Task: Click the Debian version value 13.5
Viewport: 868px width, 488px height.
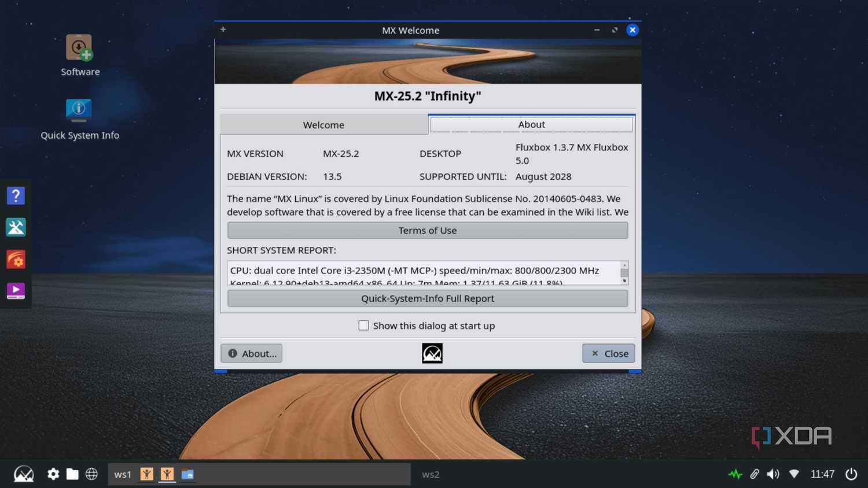Action: coord(332,177)
